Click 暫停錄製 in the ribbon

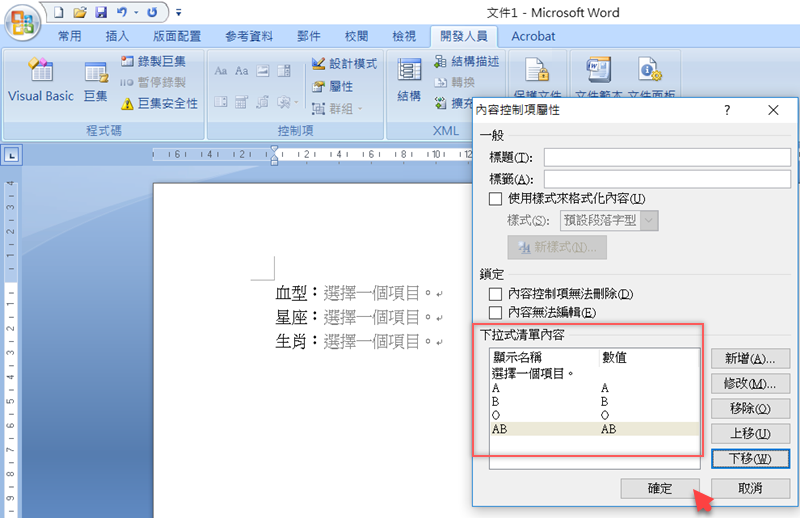tap(153, 82)
